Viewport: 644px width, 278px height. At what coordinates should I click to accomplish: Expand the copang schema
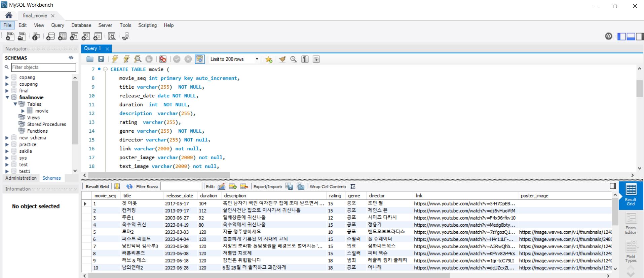tap(7, 77)
